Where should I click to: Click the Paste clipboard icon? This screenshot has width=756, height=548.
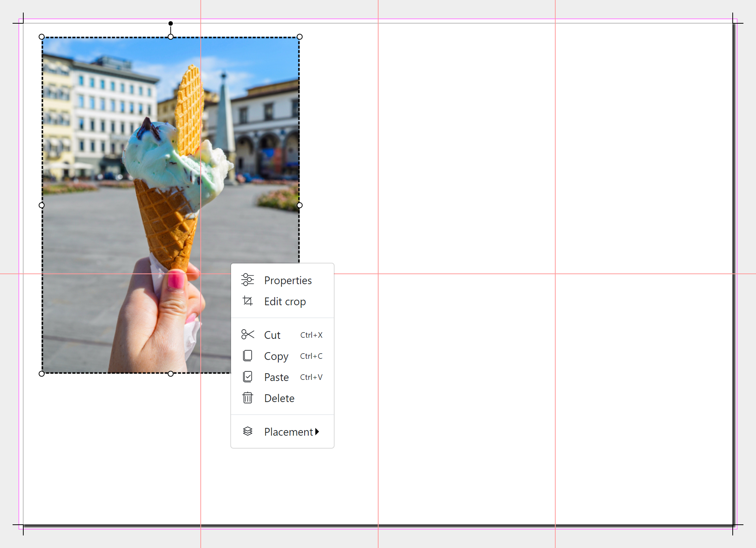(x=247, y=377)
